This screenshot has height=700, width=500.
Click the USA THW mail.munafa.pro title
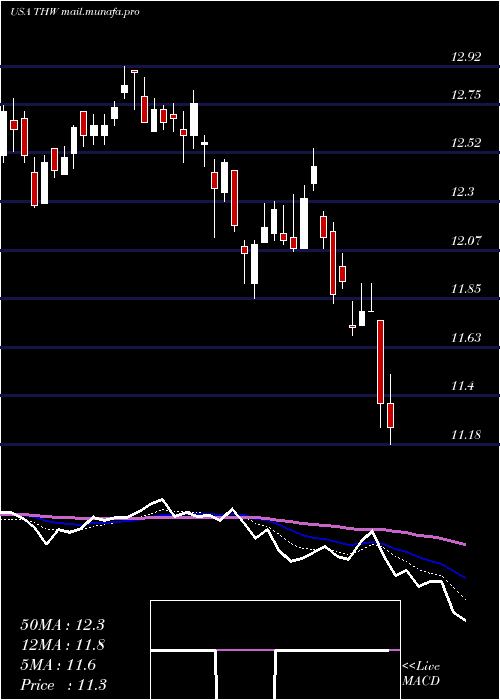tap(75, 12)
